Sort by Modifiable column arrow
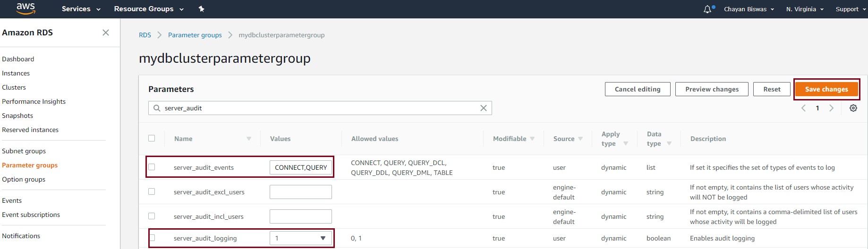The height and width of the screenshot is (249, 868). click(532, 139)
